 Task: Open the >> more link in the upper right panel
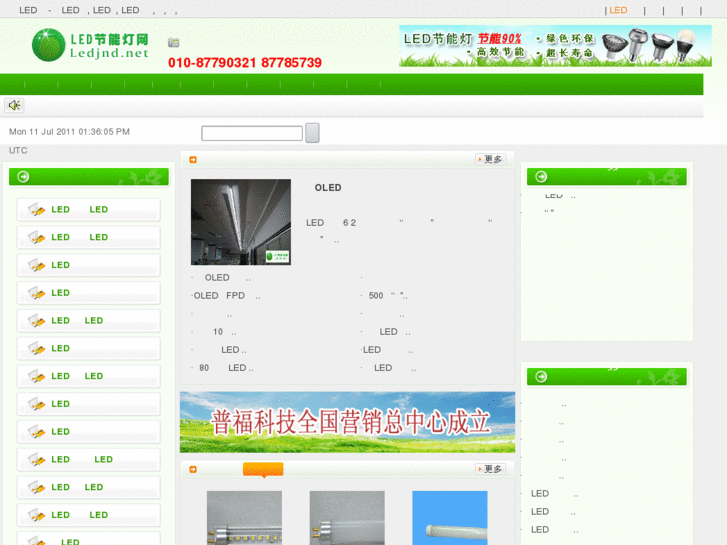(613, 169)
